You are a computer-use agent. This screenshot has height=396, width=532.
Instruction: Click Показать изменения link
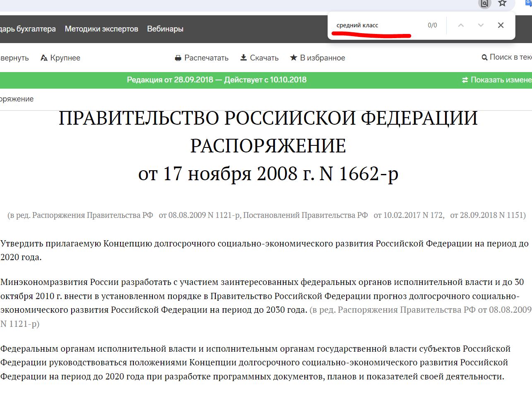tap(497, 80)
